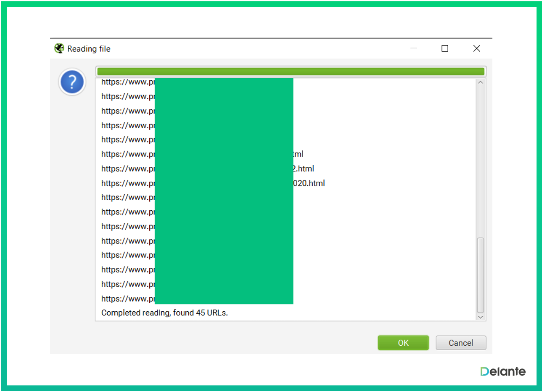Click the Delante logo
The width and height of the screenshot is (542, 392).
[x=502, y=371]
